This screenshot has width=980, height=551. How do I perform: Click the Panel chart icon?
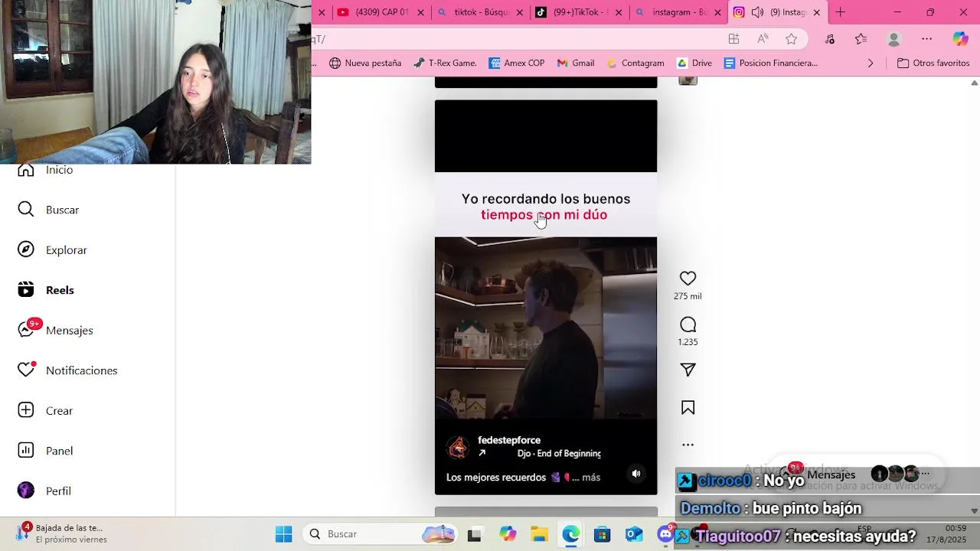click(26, 451)
